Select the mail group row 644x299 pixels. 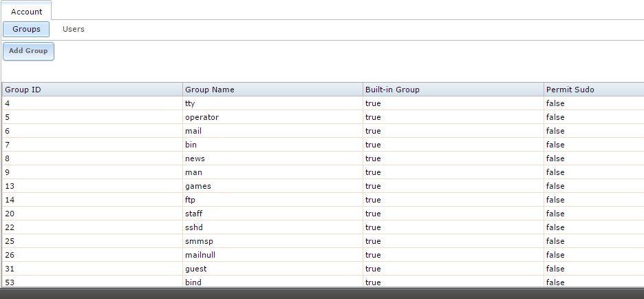323,131
